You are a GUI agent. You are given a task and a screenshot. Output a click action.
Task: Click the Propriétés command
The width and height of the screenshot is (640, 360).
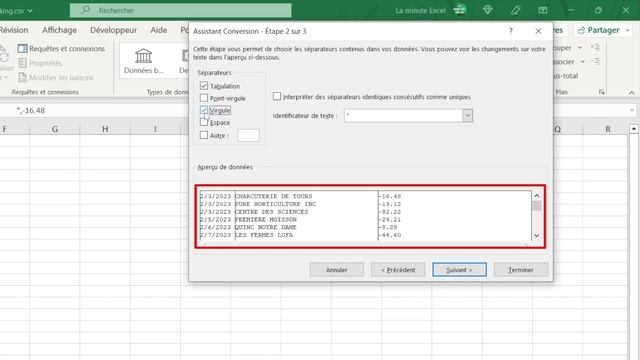tap(40, 63)
